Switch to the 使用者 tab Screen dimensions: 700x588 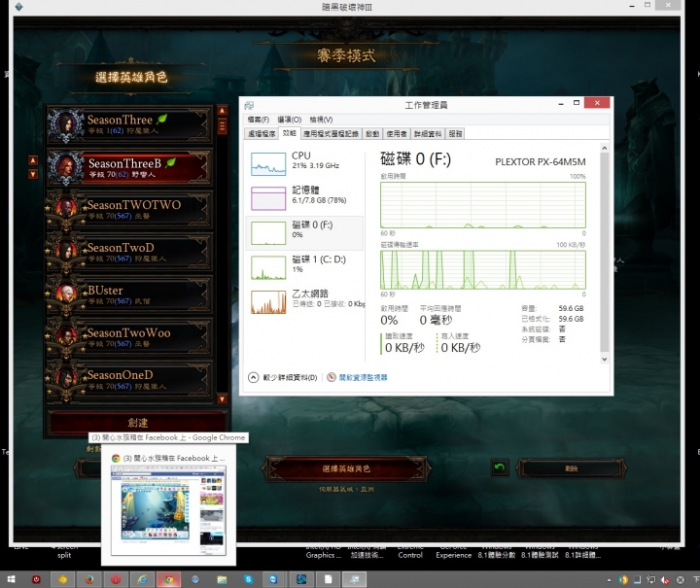coord(397,133)
